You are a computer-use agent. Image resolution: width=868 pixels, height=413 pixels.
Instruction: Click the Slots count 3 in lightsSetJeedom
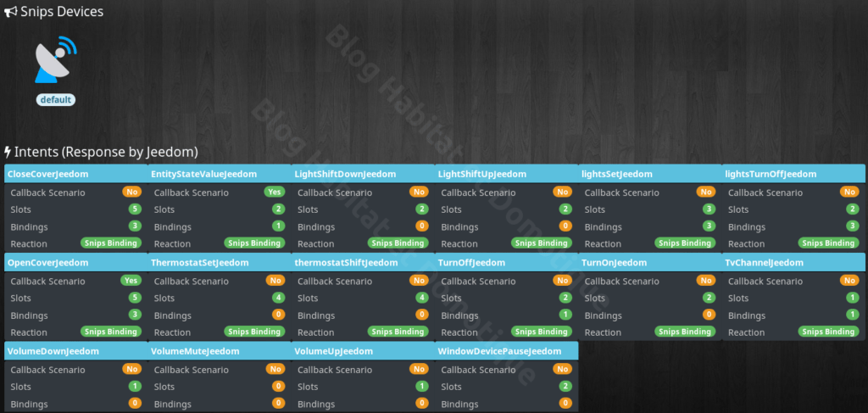[709, 209]
